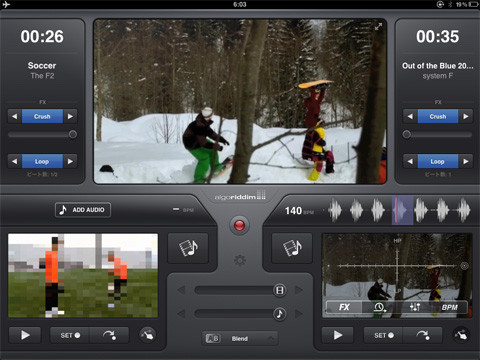Tap the right deck snowboard video thumbnail
Screen dimensions: 480x360
pos(397,275)
